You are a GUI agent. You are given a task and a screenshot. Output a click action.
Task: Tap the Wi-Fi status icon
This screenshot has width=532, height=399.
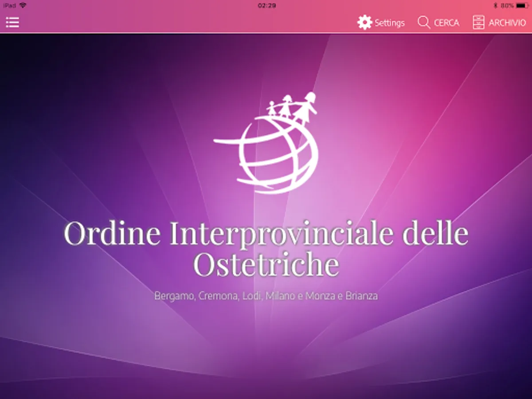pyautogui.click(x=23, y=5)
